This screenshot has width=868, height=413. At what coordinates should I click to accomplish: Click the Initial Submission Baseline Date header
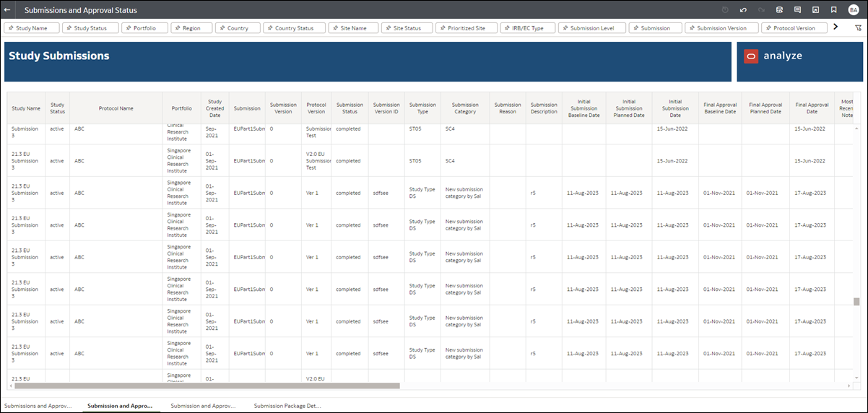[583, 108]
